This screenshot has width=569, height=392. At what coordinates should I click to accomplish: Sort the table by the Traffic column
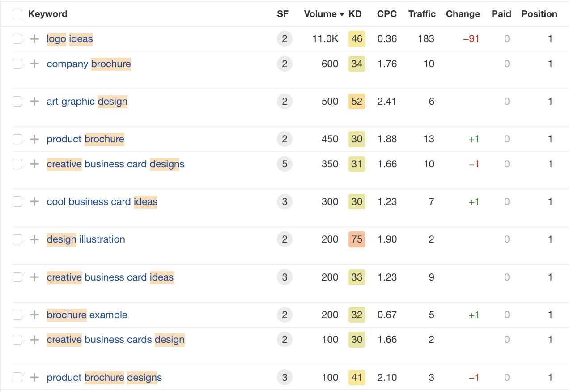click(x=421, y=14)
